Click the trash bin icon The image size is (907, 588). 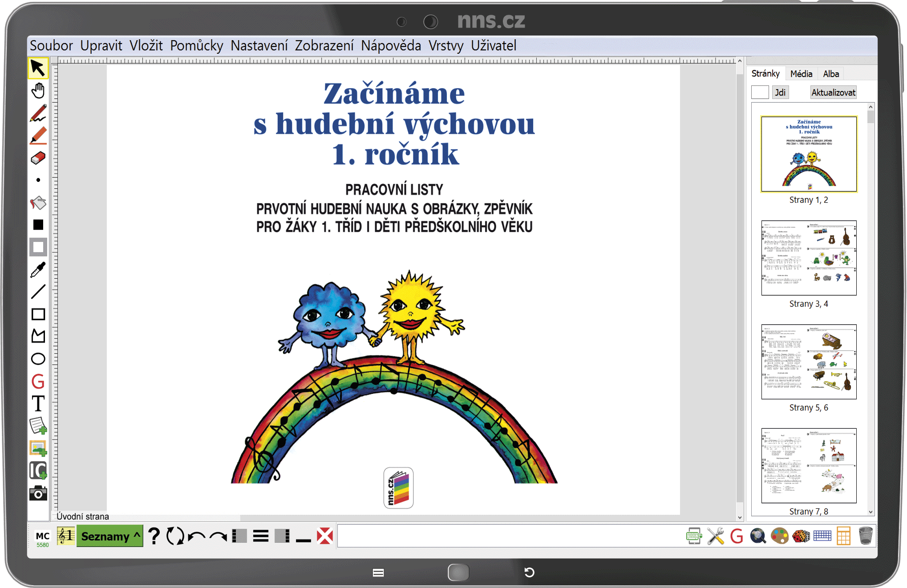pyautogui.click(x=865, y=536)
